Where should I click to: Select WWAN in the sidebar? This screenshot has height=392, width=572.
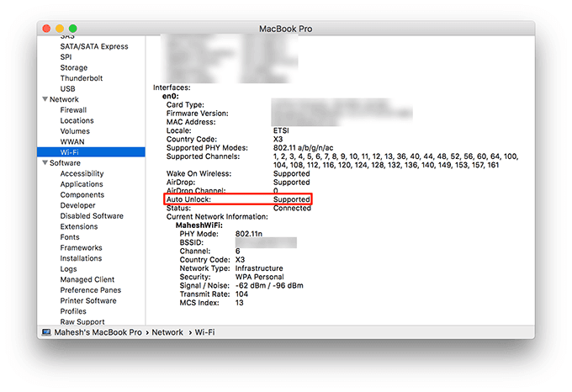click(72, 141)
